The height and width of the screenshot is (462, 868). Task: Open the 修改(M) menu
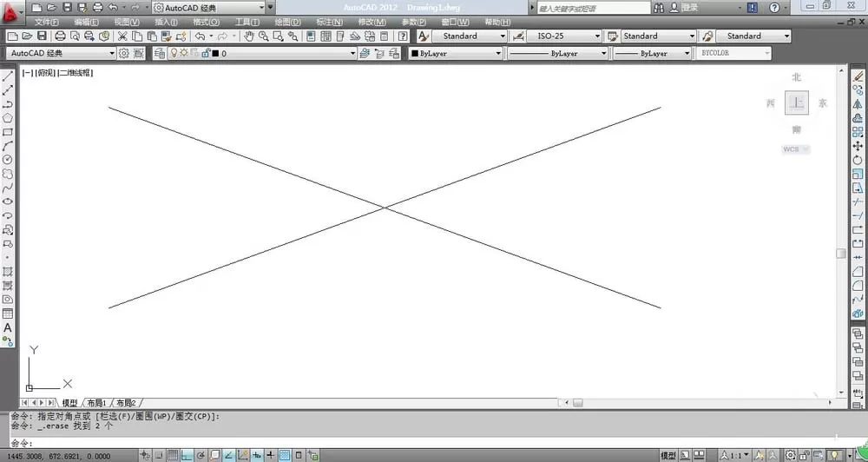click(372, 23)
